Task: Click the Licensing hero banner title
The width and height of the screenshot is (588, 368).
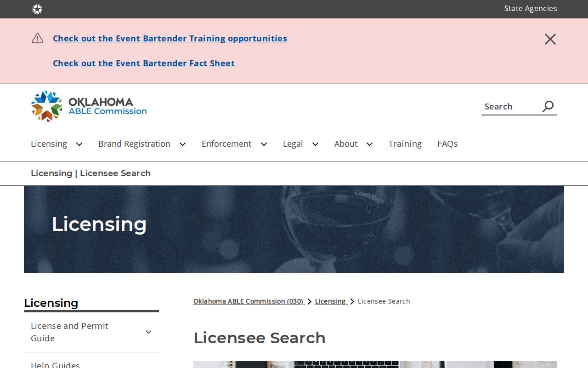Action: click(x=99, y=224)
